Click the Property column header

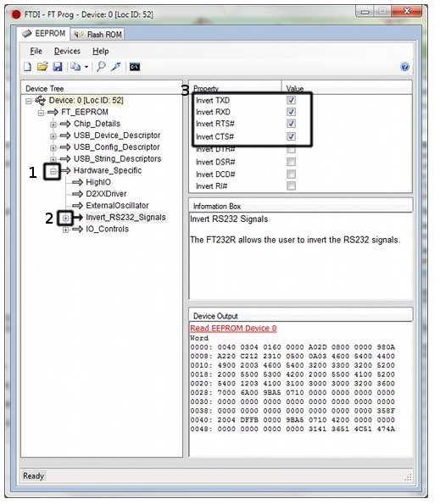point(235,88)
